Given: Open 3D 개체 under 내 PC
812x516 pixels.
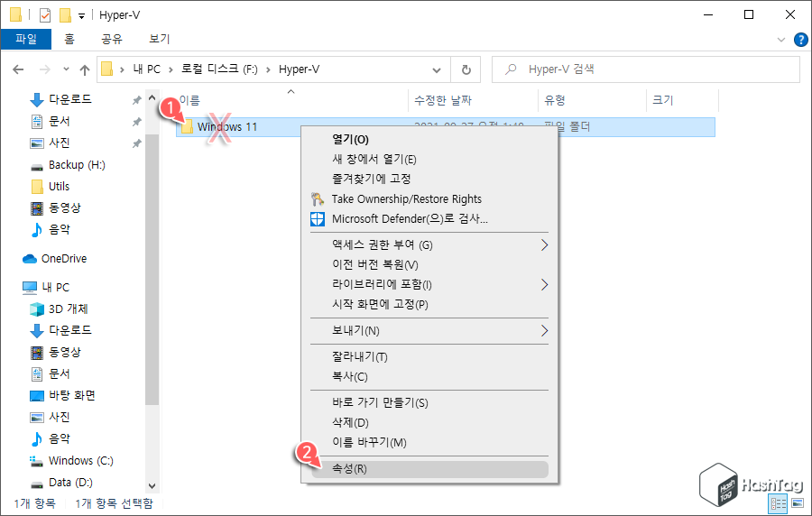Looking at the screenshot, I should click(x=68, y=309).
